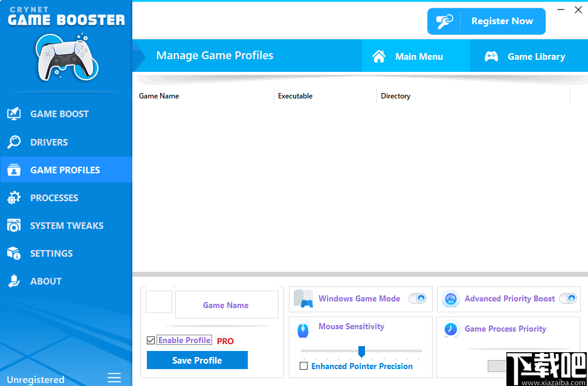Viewport: 588px width, 386px height.
Task: Go to the PROCESSES section
Action: click(x=66, y=198)
